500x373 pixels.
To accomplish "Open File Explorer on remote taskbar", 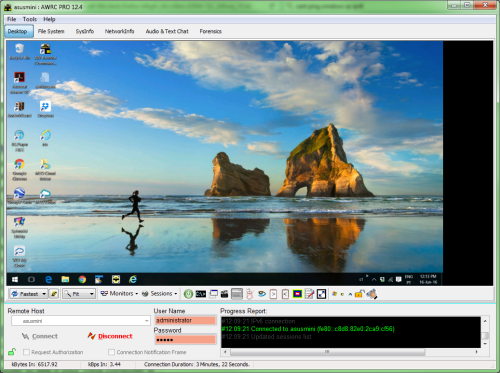I will (x=65, y=279).
